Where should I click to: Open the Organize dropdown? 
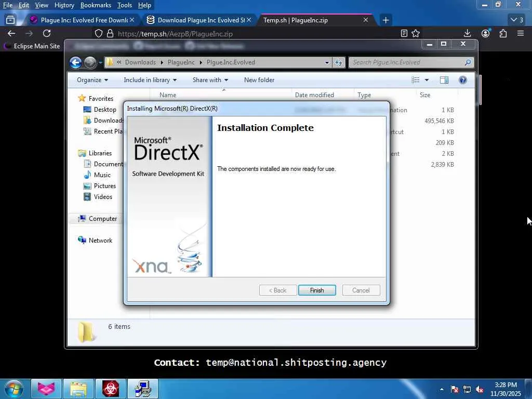coord(92,79)
